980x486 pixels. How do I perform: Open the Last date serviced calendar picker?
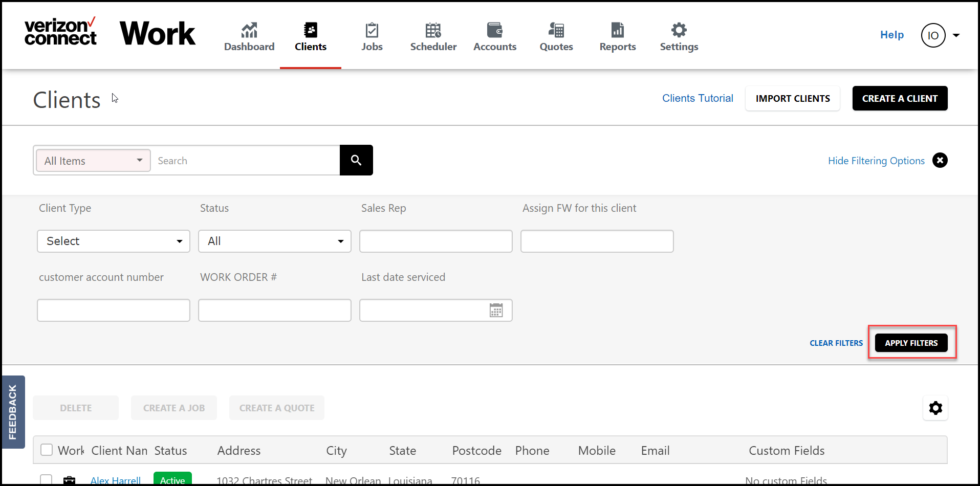(496, 310)
